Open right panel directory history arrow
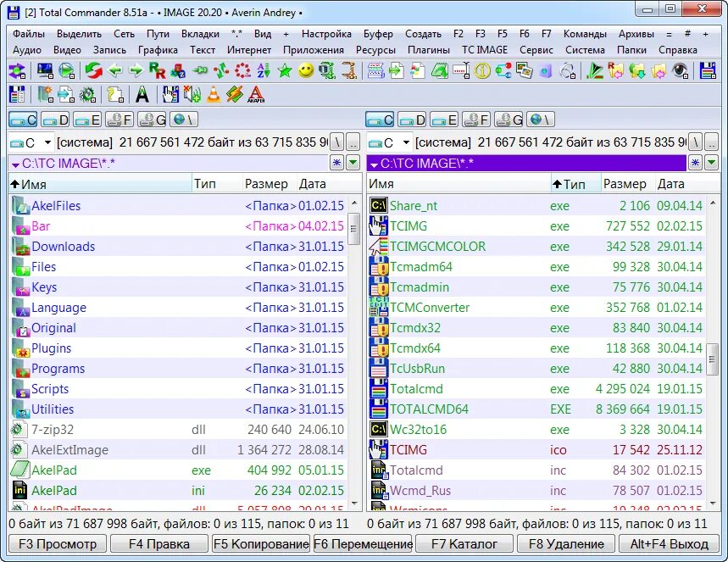 tap(712, 163)
